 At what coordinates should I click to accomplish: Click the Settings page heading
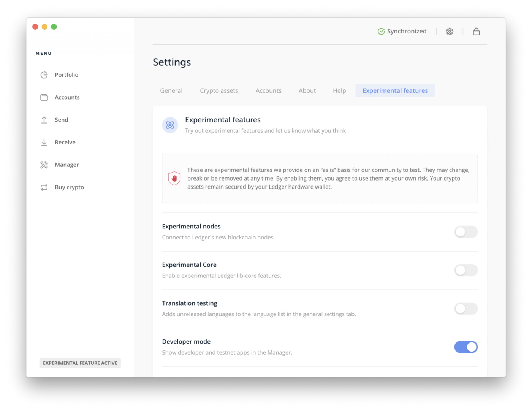[x=172, y=62]
